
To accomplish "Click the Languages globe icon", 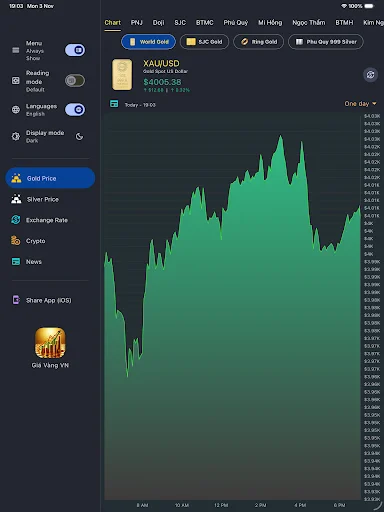I will pyautogui.click(x=16, y=110).
